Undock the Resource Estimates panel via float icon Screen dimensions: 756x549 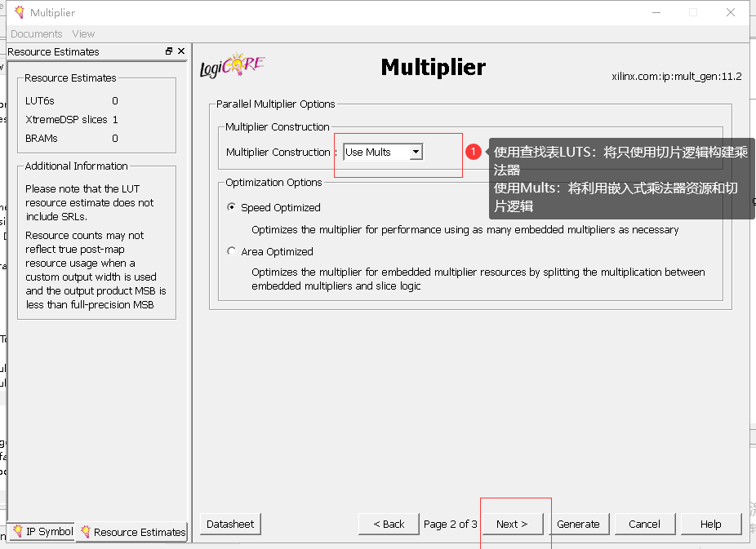tap(169, 51)
